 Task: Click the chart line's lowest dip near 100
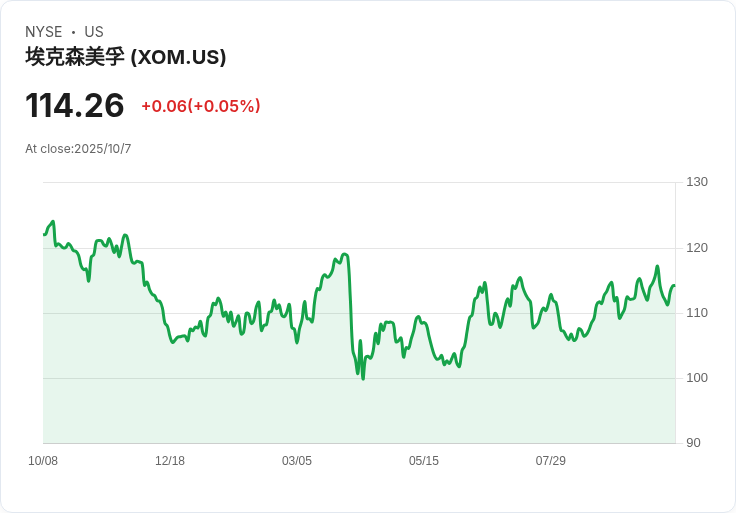(x=363, y=378)
